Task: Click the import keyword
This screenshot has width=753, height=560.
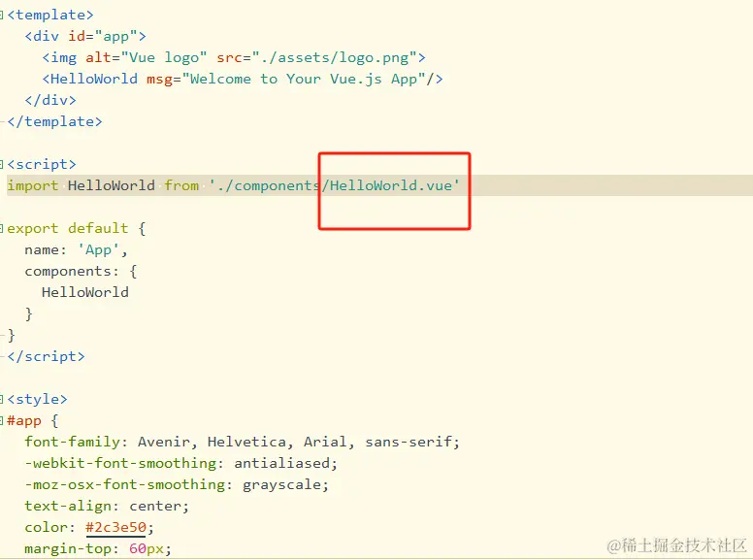Action: pos(33,185)
